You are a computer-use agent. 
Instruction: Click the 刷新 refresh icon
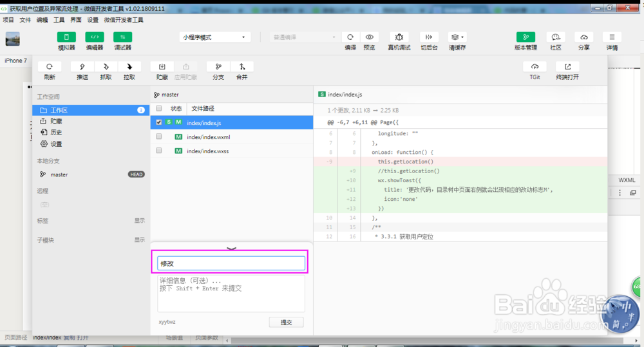pos(50,66)
